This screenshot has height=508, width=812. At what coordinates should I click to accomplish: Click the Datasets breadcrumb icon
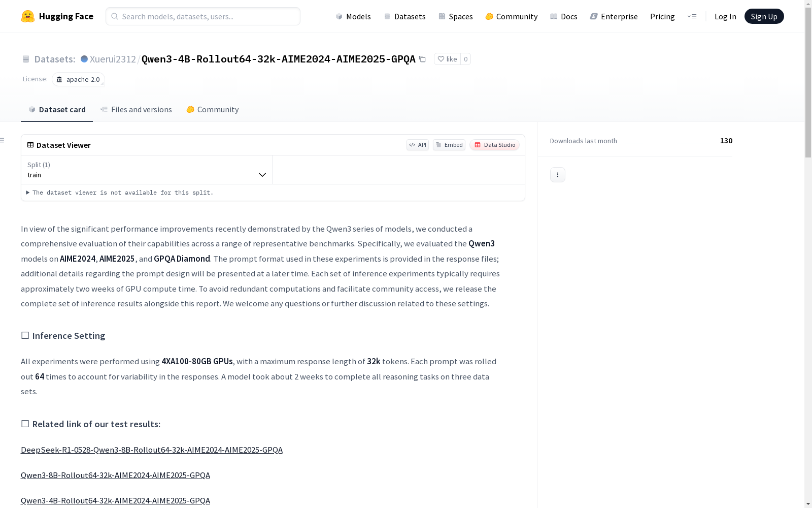26,59
